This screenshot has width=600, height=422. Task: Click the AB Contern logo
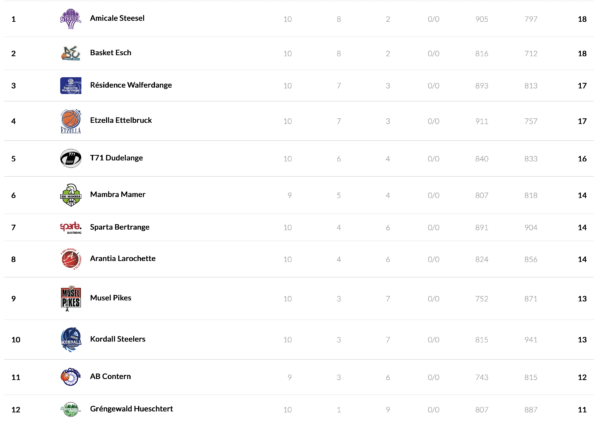click(70, 377)
